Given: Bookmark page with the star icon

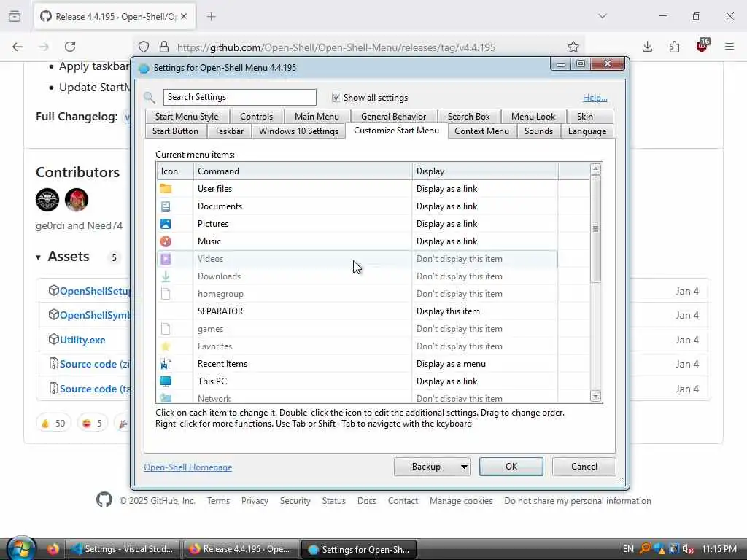Looking at the screenshot, I should click(x=573, y=47).
